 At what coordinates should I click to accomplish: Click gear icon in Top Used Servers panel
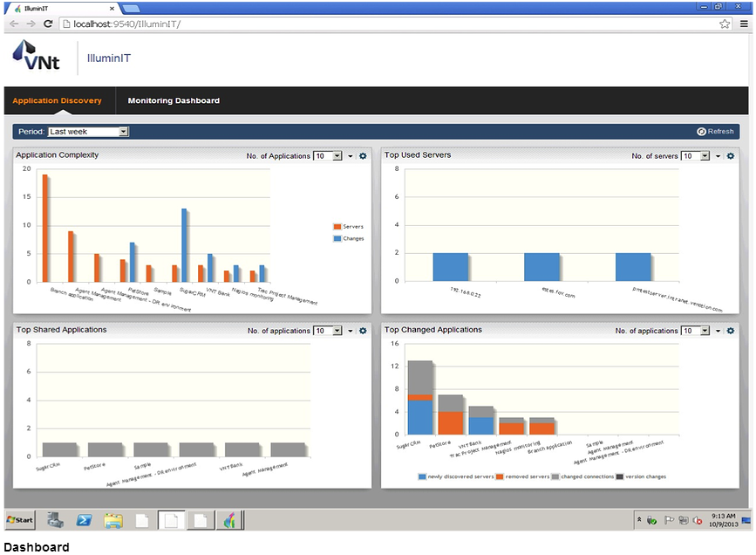click(x=731, y=156)
